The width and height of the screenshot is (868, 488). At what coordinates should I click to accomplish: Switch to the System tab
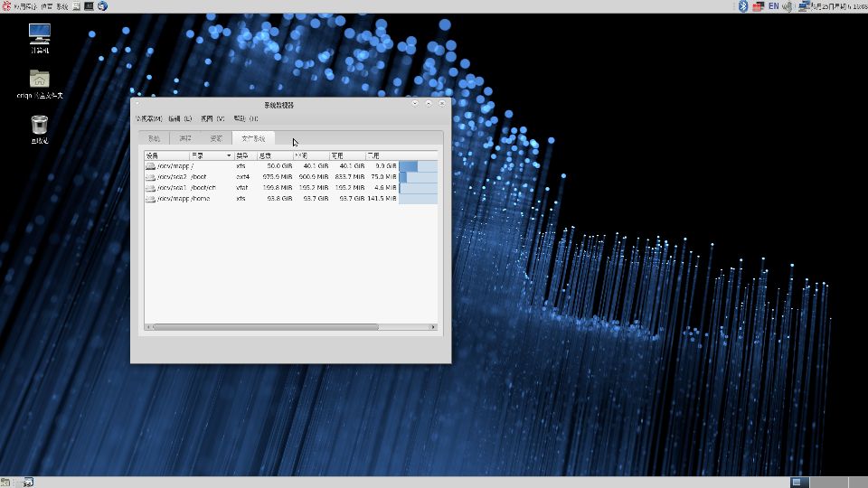coord(154,138)
